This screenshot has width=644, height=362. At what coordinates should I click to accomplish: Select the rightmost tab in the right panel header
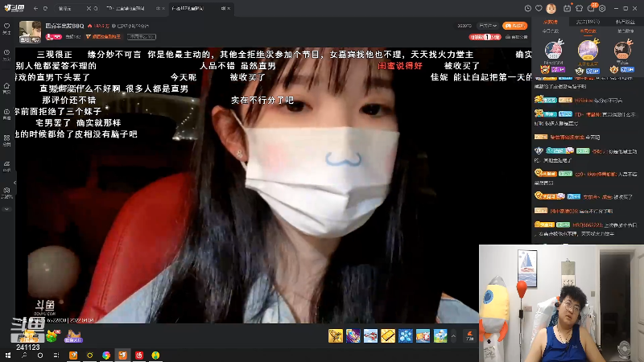tap(625, 22)
